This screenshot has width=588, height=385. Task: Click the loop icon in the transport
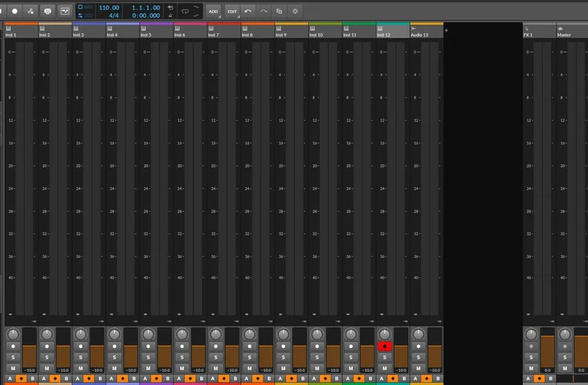[x=185, y=12]
